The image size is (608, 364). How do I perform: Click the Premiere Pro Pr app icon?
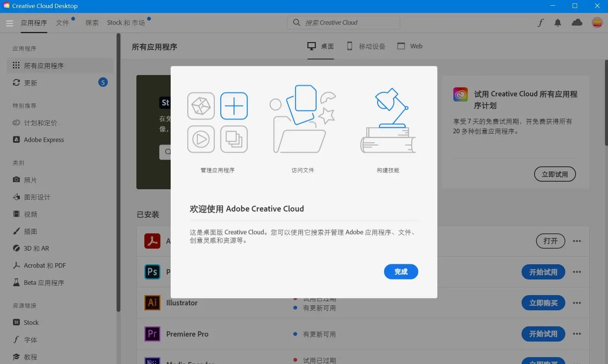pos(152,334)
